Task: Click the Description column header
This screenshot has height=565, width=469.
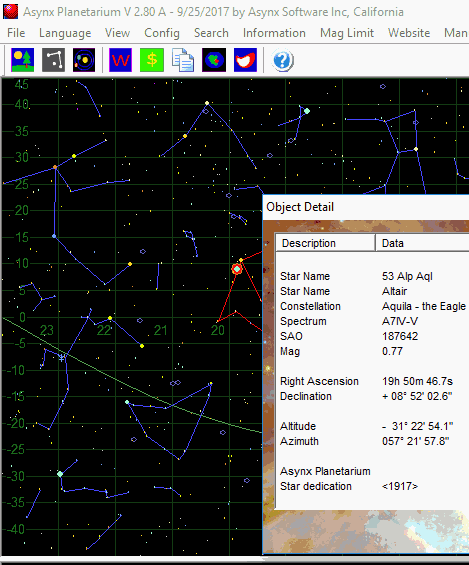Action: (x=325, y=243)
